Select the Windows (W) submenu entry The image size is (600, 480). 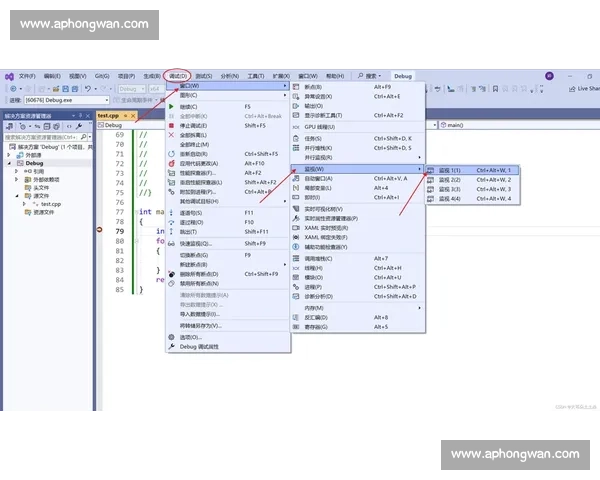[228, 86]
